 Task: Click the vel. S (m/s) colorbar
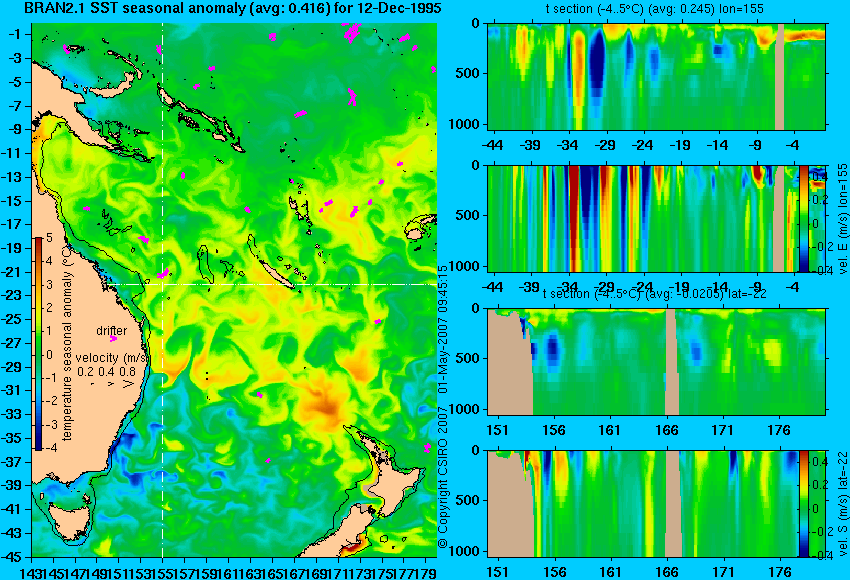(x=803, y=504)
